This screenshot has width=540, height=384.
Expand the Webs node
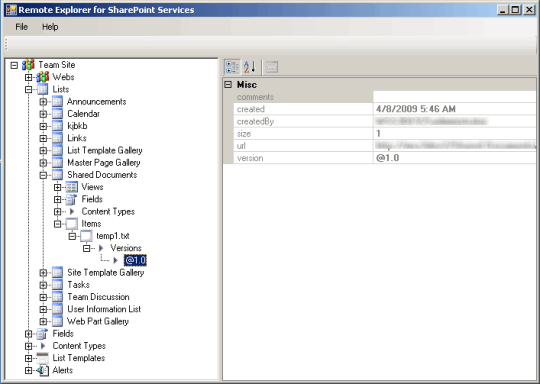point(29,77)
